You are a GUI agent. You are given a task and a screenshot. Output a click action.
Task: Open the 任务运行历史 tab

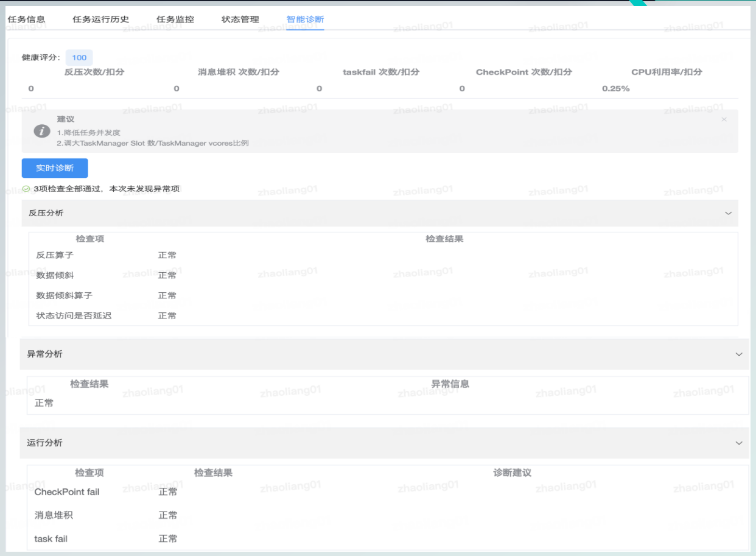(x=100, y=19)
